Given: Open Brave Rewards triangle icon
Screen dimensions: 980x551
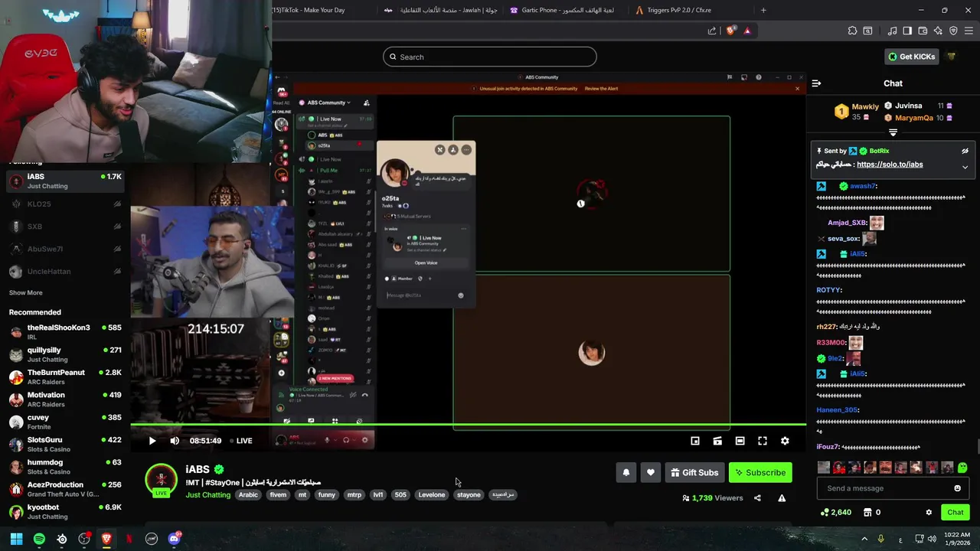Looking at the screenshot, I should (747, 31).
